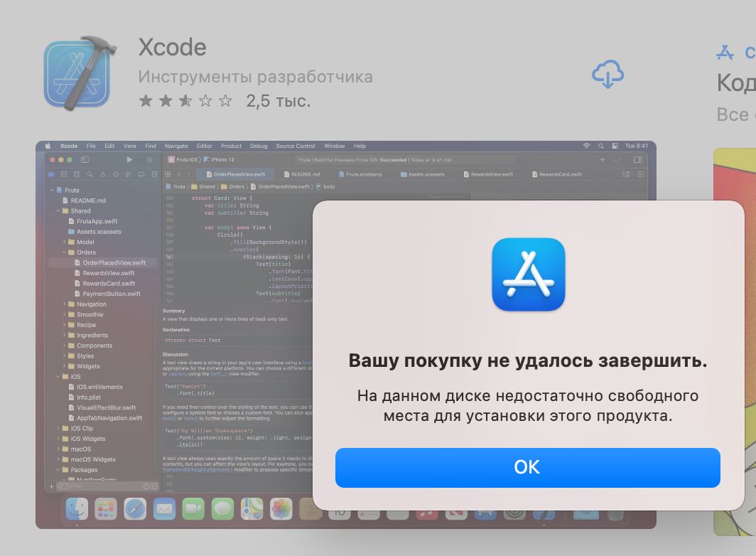Click the Run play button in Xcode toolbar
Viewport: 756px width, 556px height.
click(x=129, y=160)
